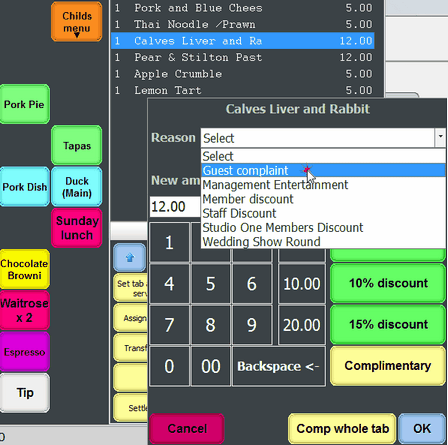The height and width of the screenshot is (445, 448).
Task: Select 'Wedding Show Round' reason
Action: click(x=323, y=242)
